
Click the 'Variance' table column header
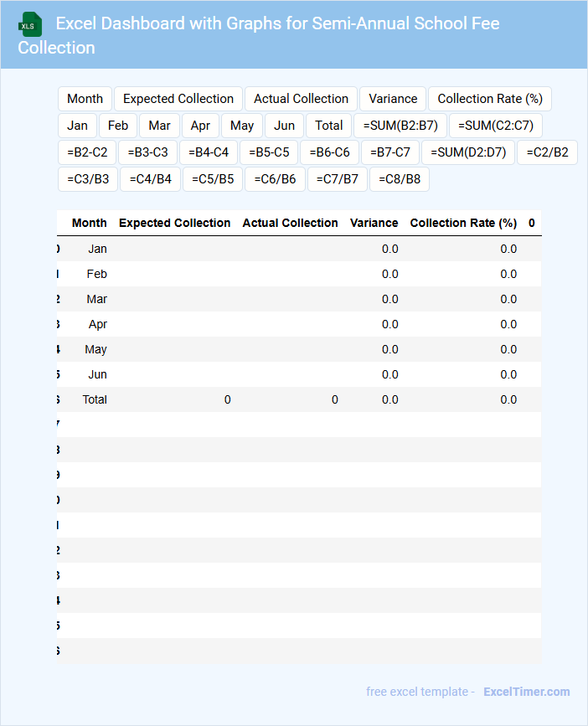pos(374,224)
